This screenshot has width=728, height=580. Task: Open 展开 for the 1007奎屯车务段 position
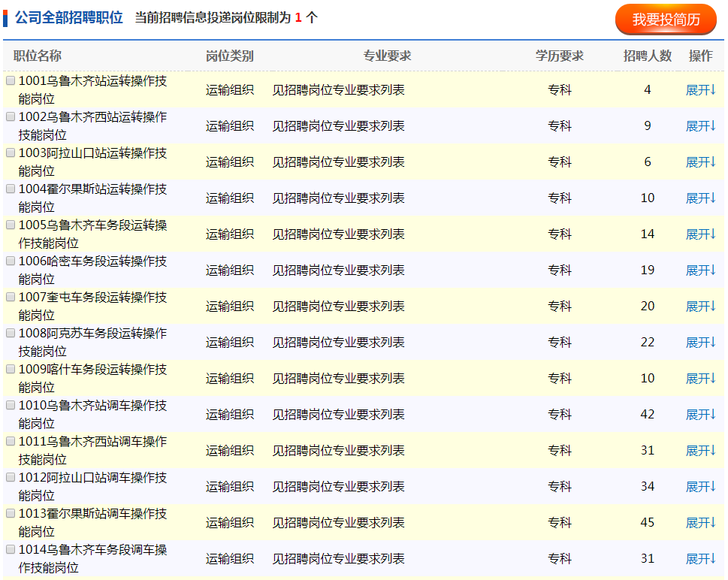700,307
